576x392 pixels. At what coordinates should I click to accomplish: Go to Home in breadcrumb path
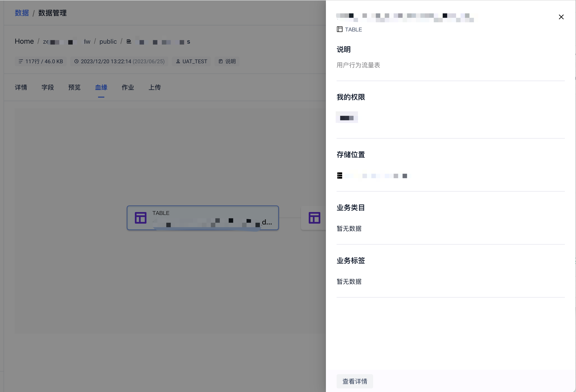coord(24,41)
